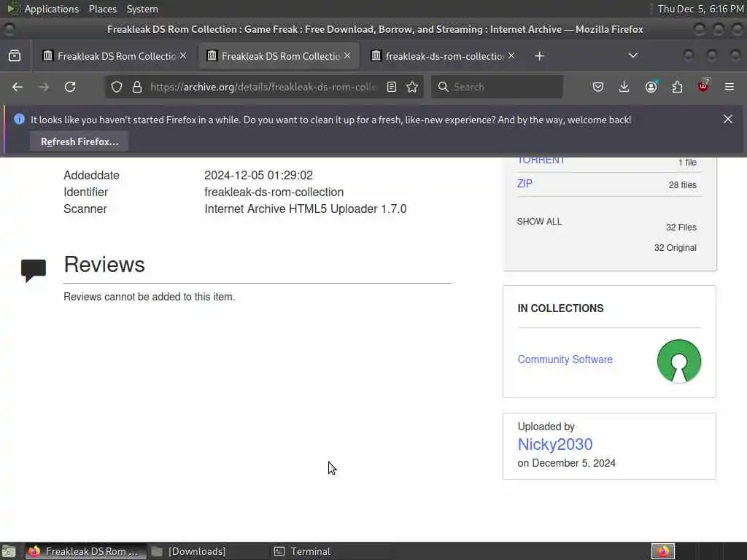Image resolution: width=747 pixels, height=560 pixels.
Task: Open the System menu
Action: [142, 9]
